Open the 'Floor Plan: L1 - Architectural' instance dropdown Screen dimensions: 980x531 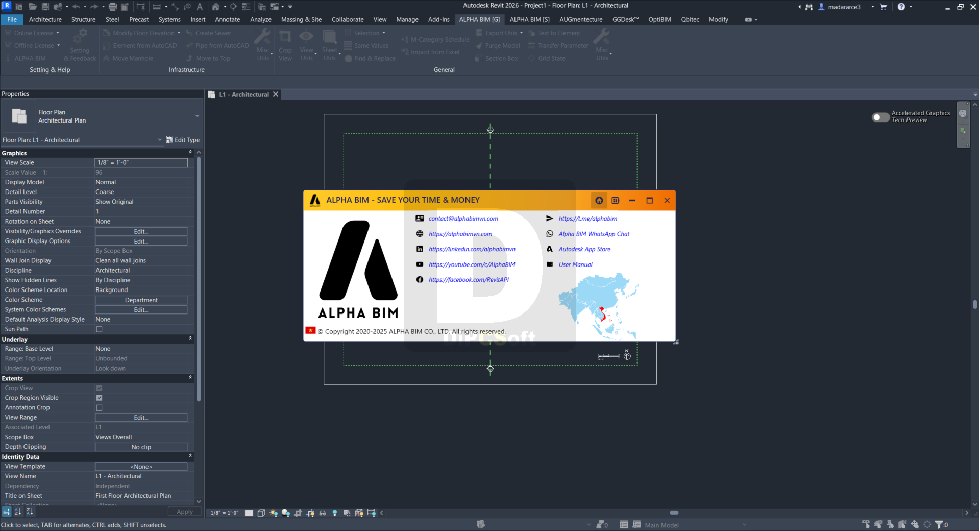pos(160,140)
